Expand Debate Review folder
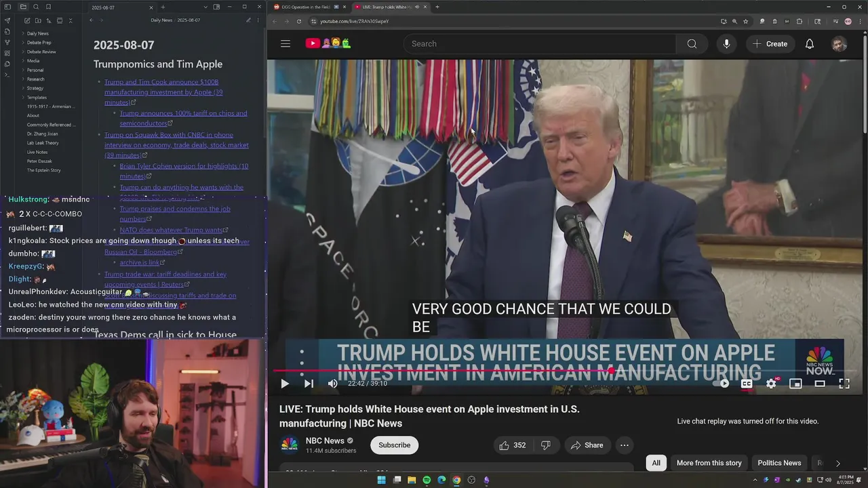This screenshot has width=868, height=488. 41,52
